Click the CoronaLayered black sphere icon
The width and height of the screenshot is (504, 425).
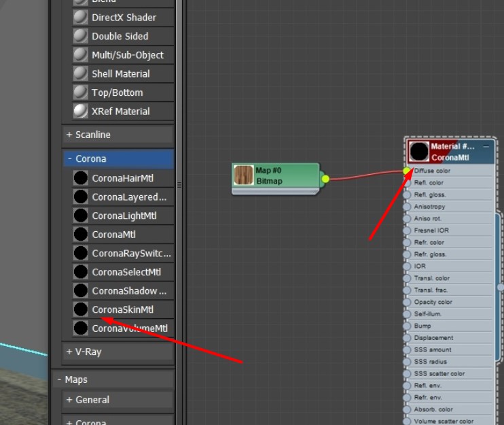click(x=80, y=197)
